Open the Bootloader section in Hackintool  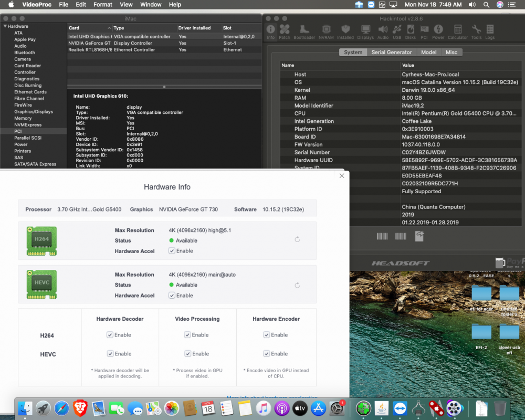(x=304, y=32)
